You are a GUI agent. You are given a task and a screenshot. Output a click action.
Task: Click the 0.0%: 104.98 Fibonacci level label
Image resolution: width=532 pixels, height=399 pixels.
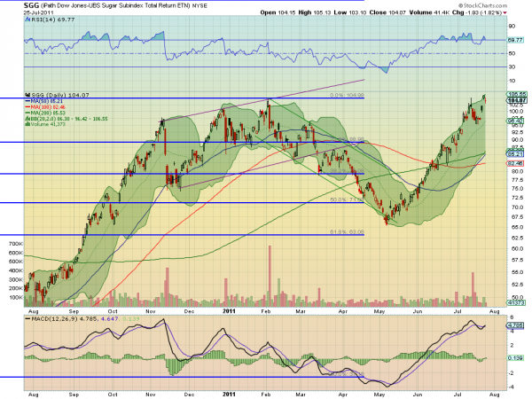[x=347, y=96]
